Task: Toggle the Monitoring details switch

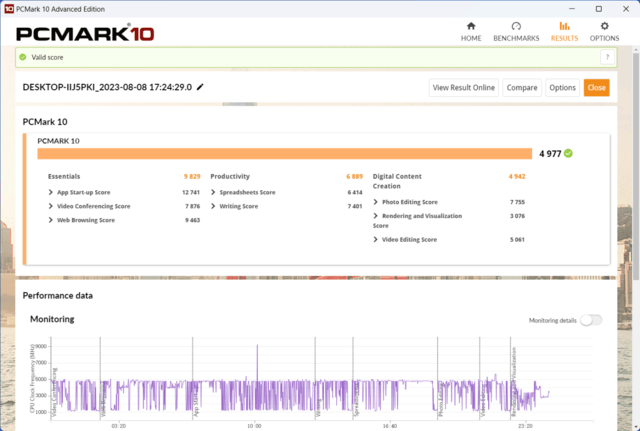Action: 591,320
